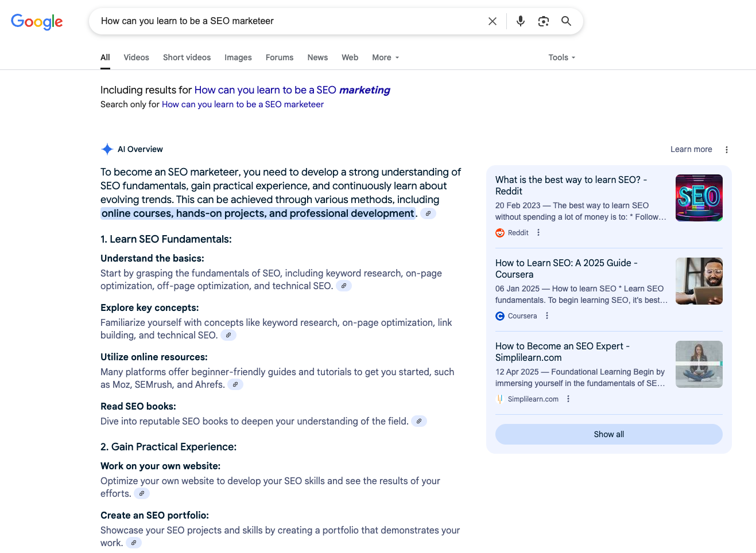Click the magnifying glass search icon
The height and width of the screenshot is (553, 756).
click(x=566, y=21)
